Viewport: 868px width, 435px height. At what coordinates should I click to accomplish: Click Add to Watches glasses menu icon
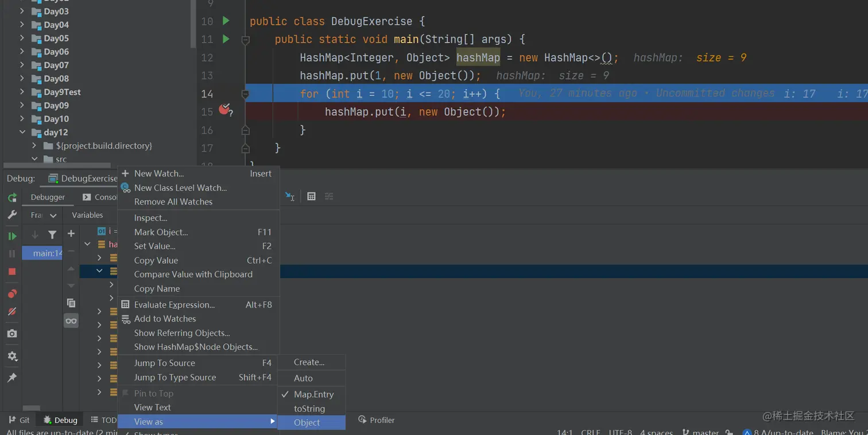[126, 319]
